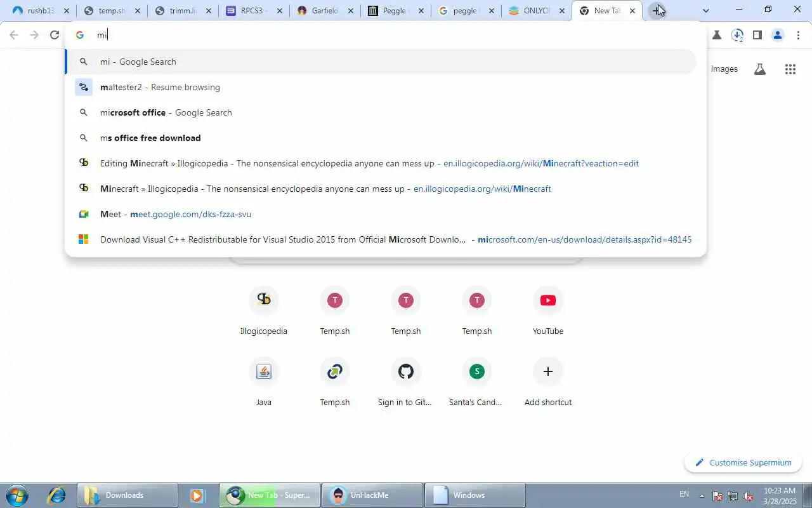Switch to the Garfield tab

click(325, 11)
